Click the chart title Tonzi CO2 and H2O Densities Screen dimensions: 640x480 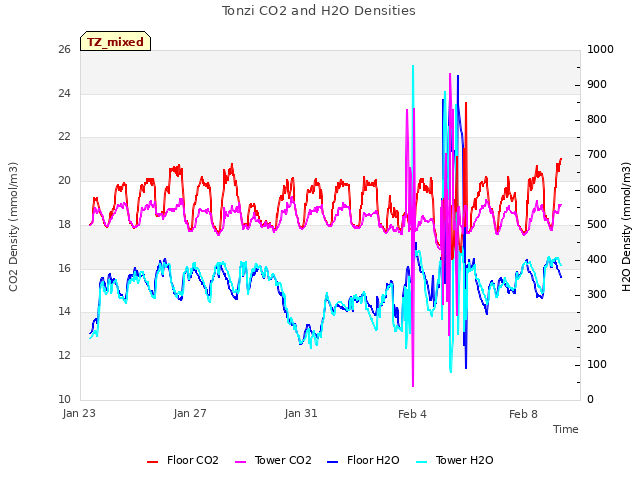[319, 11]
